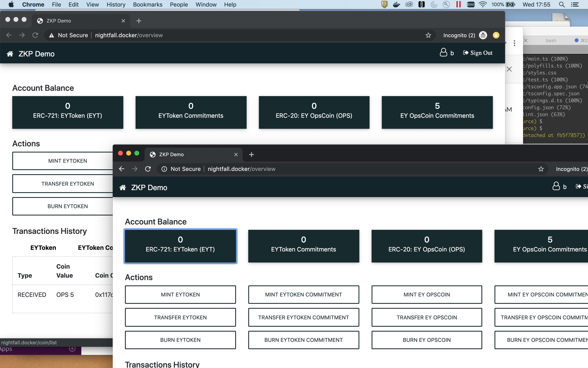Click TRANSFER EYTOKEN COMMITMENT button
The height and width of the screenshot is (368, 588).
pos(303,317)
